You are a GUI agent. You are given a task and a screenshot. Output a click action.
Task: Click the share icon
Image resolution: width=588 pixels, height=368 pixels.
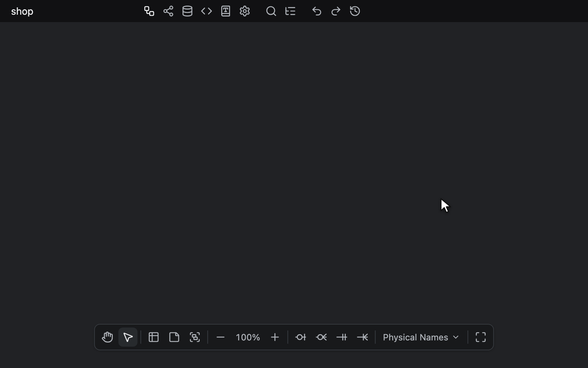(x=168, y=11)
